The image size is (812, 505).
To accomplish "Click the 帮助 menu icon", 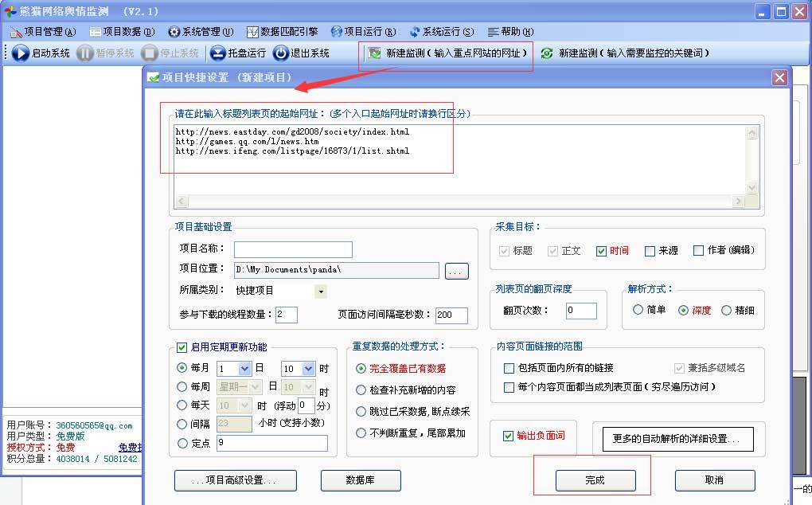I will point(494,32).
